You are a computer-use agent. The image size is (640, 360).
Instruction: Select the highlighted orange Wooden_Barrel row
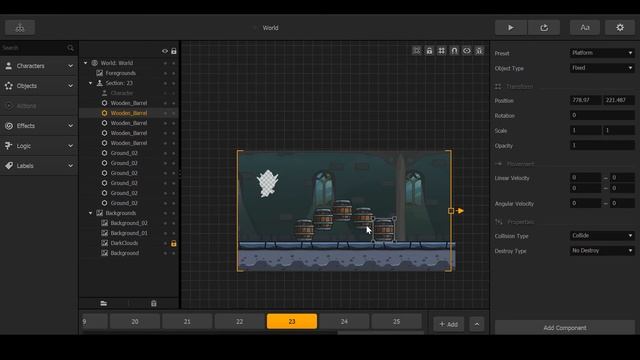point(128,113)
